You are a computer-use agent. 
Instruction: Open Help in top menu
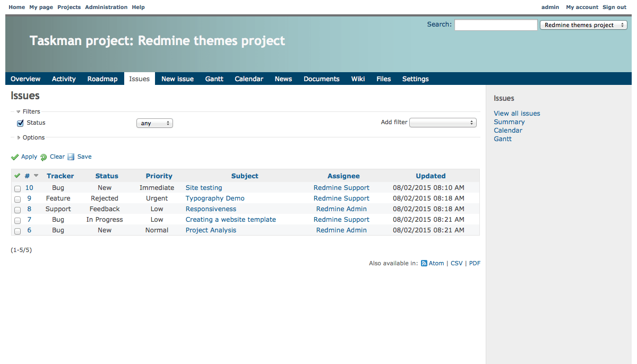pyautogui.click(x=138, y=7)
